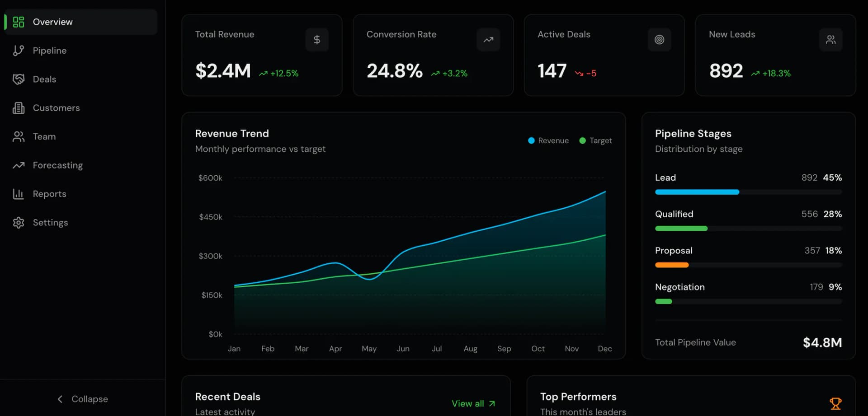
Task: Click the blue Lead stage progress bar
Action: click(x=697, y=192)
